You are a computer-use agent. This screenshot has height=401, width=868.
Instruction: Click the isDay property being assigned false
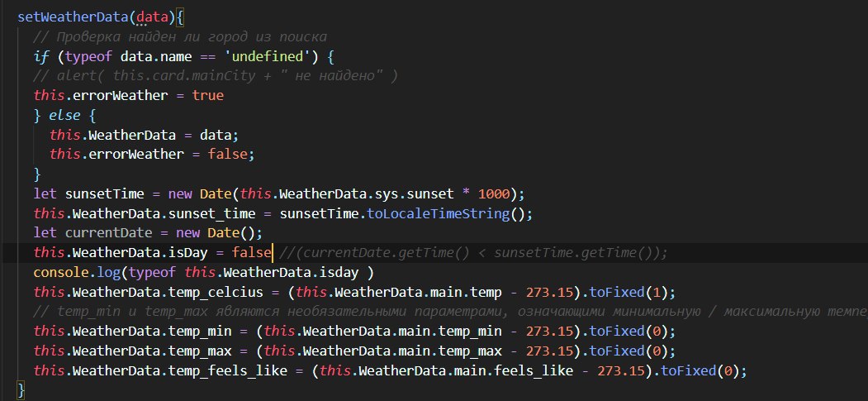point(187,252)
